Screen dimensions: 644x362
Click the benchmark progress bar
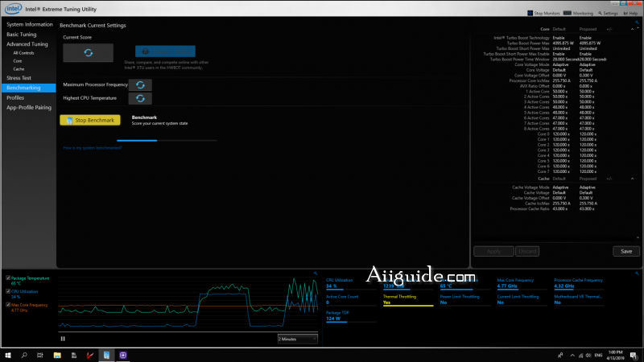[x=167, y=140]
